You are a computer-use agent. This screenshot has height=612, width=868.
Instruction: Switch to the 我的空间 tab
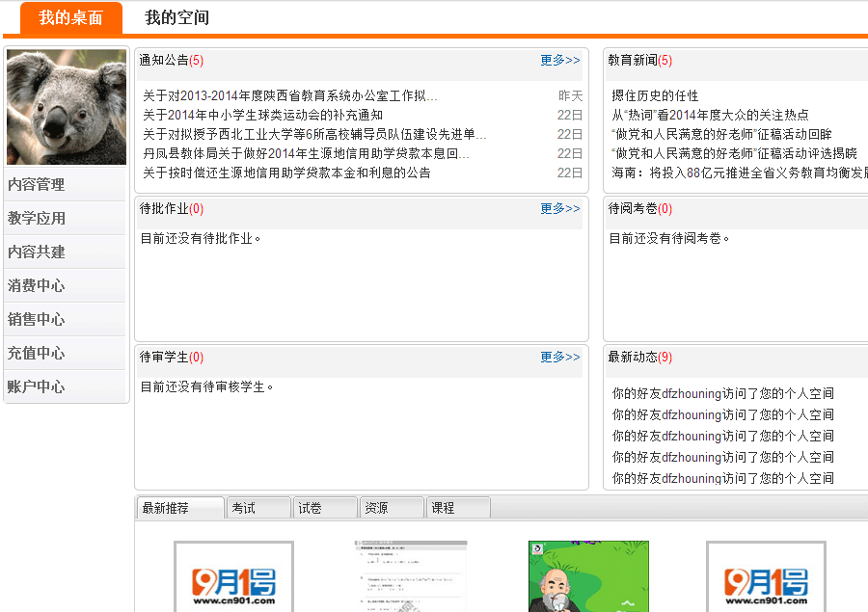176,17
